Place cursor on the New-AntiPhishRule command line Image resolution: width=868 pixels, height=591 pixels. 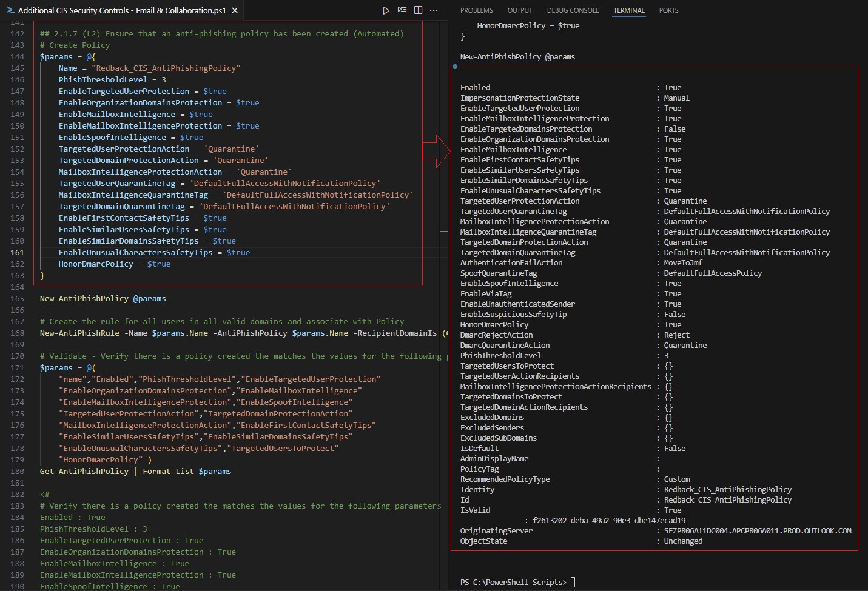[238, 333]
